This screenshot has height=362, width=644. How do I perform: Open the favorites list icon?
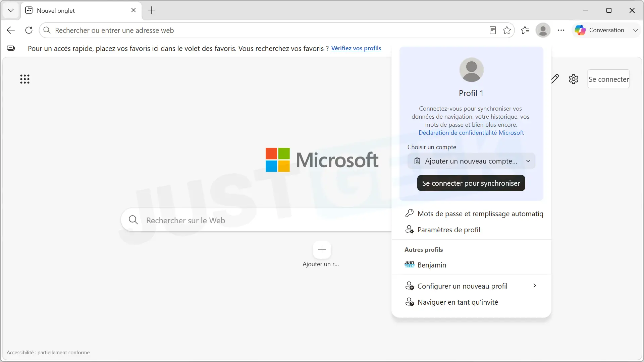point(525,30)
